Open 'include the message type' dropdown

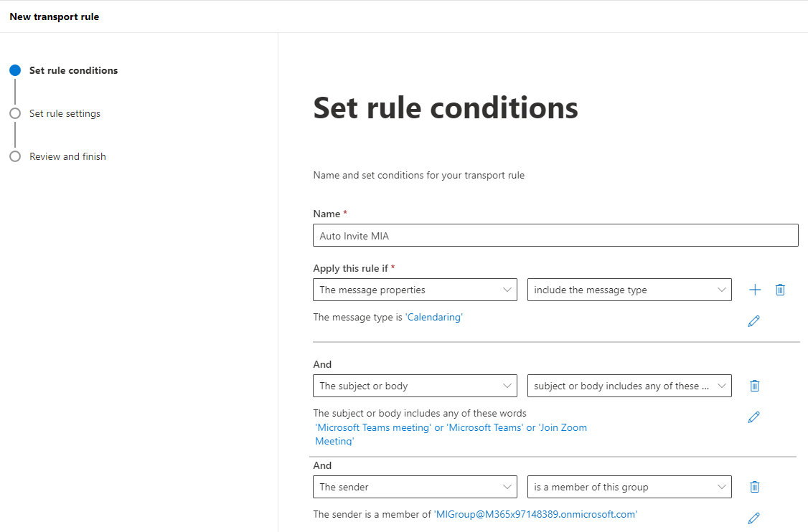point(629,290)
